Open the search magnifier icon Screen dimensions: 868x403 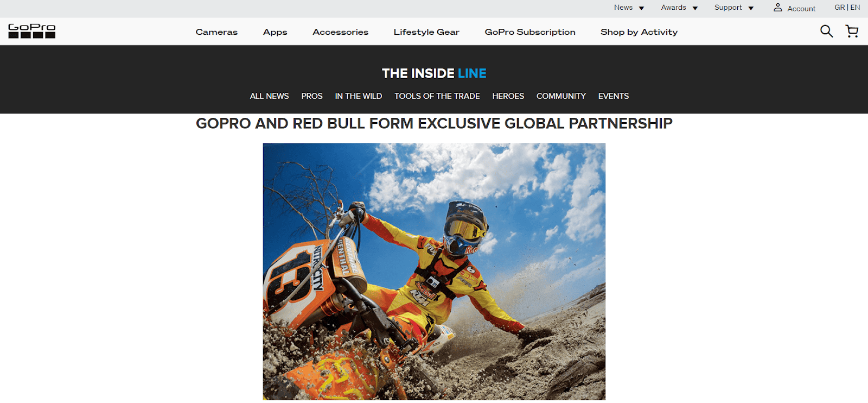[x=826, y=32]
